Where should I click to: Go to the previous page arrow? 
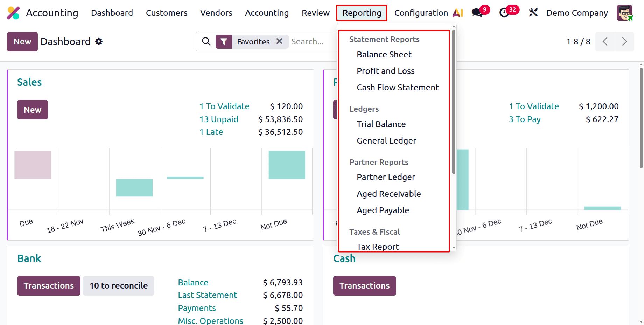[x=605, y=42]
